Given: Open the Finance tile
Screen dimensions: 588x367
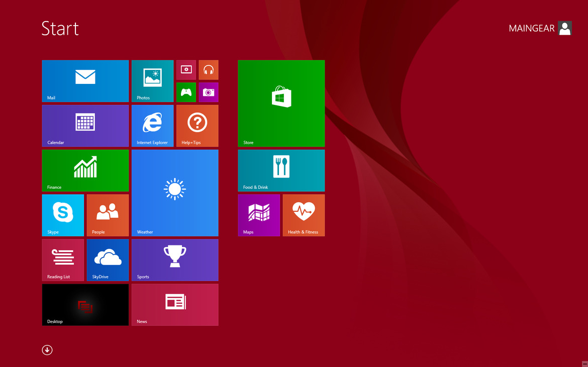Looking at the screenshot, I should pyautogui.click(x=85, y=170).
